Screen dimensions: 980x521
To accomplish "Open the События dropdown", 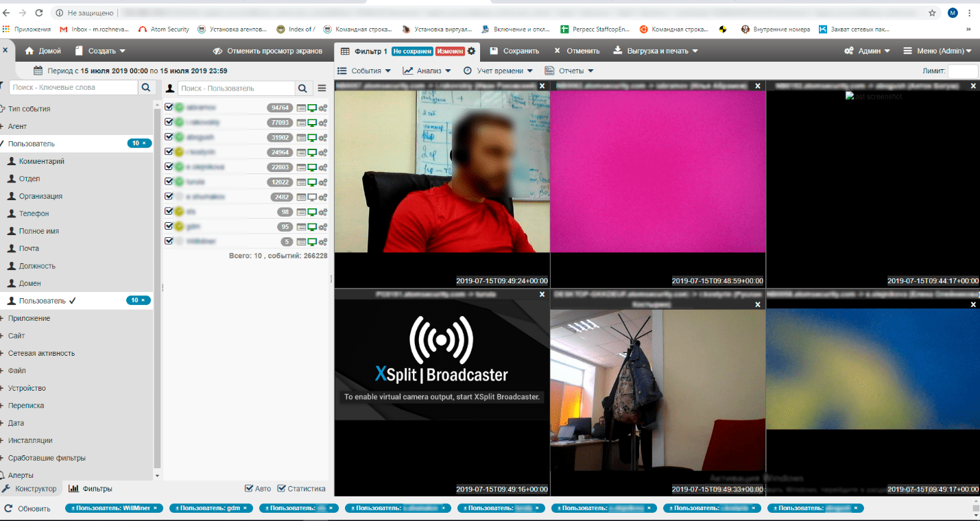I will pos(365,71).
